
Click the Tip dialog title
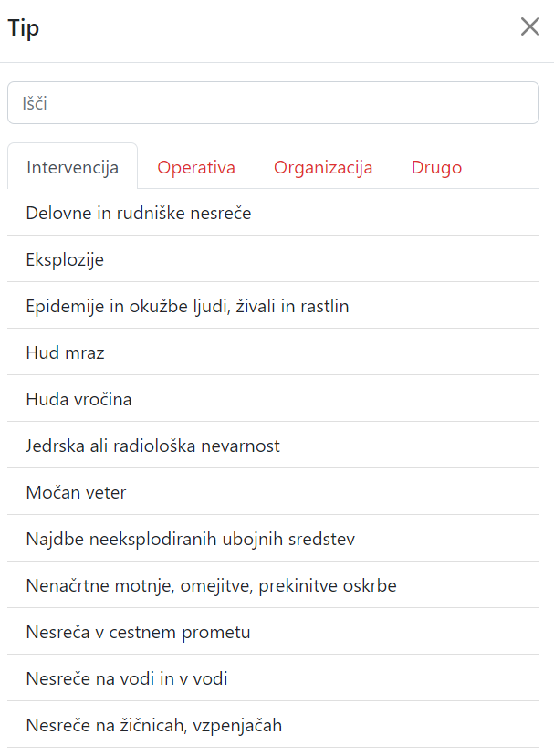(23, 28)
